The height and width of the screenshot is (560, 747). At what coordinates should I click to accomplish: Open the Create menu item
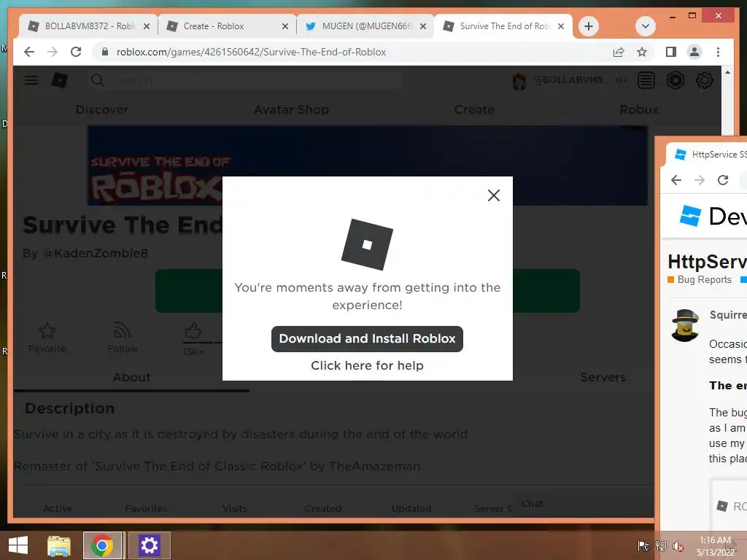(474, 109)
